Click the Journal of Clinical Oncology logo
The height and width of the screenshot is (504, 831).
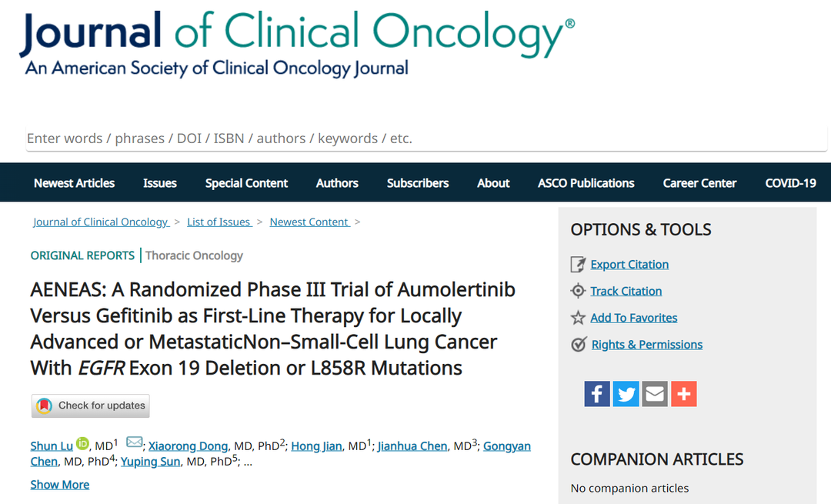coord(296,44)
